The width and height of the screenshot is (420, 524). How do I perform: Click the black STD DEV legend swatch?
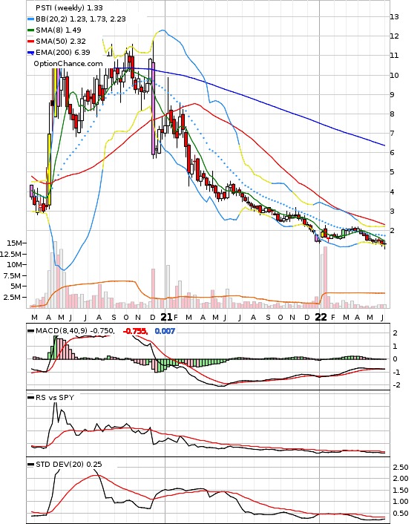click(30, 464)
